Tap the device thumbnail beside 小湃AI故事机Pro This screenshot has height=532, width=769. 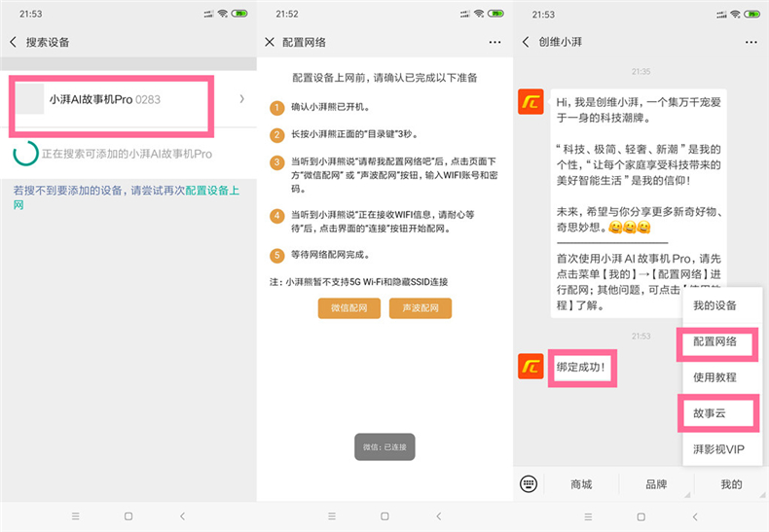[30, 98]
